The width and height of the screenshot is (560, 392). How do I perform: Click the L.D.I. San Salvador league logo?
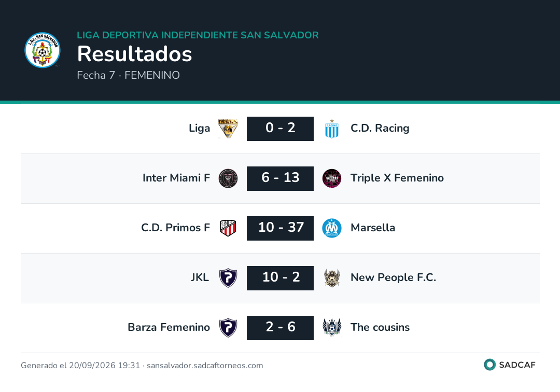pos(43,50)
